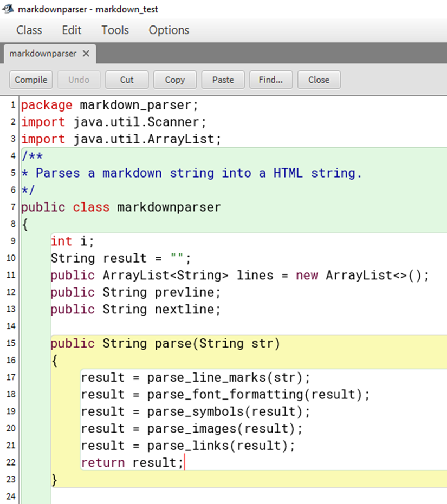447x504 pixels.
Task: Click line number 15 in the gutter
Action: [11, 343]
